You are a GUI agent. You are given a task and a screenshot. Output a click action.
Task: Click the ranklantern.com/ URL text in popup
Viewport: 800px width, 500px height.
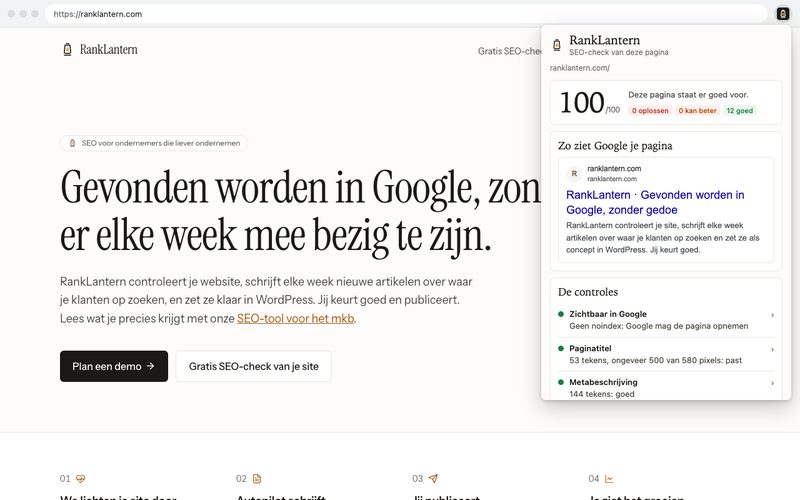580,68
